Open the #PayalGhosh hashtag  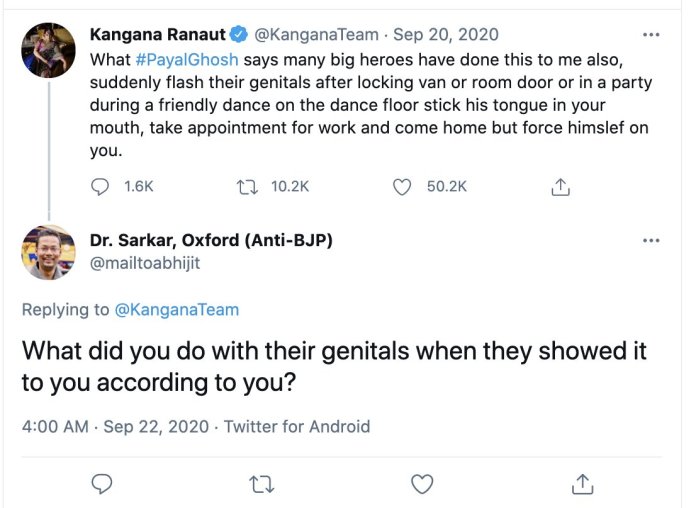coord(184,59)
